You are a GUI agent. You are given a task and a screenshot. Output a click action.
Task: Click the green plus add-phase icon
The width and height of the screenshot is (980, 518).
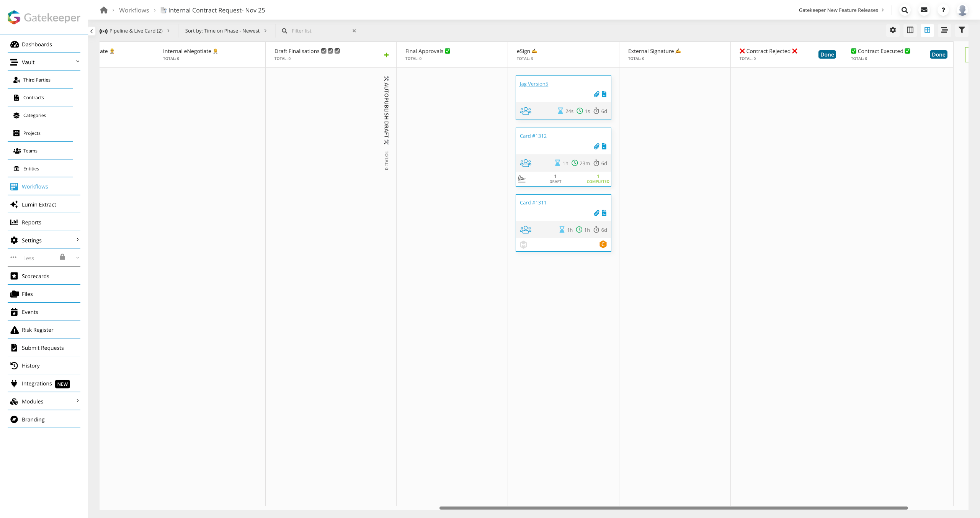(x=386, y=55)
